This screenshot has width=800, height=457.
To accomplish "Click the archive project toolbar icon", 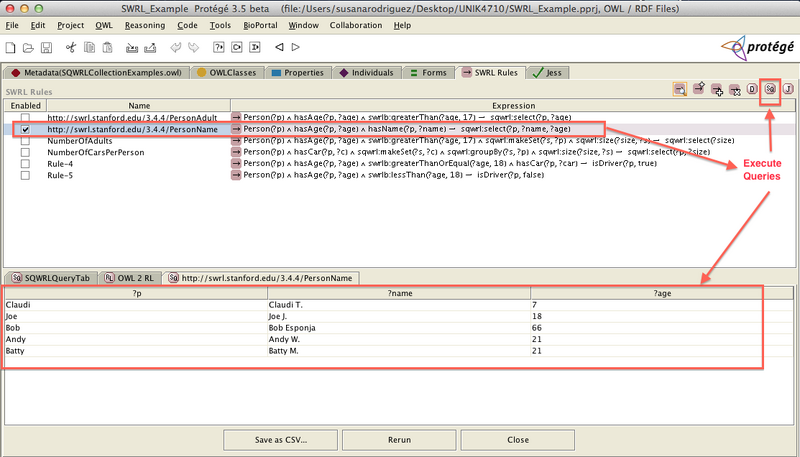I will [132, 48].
